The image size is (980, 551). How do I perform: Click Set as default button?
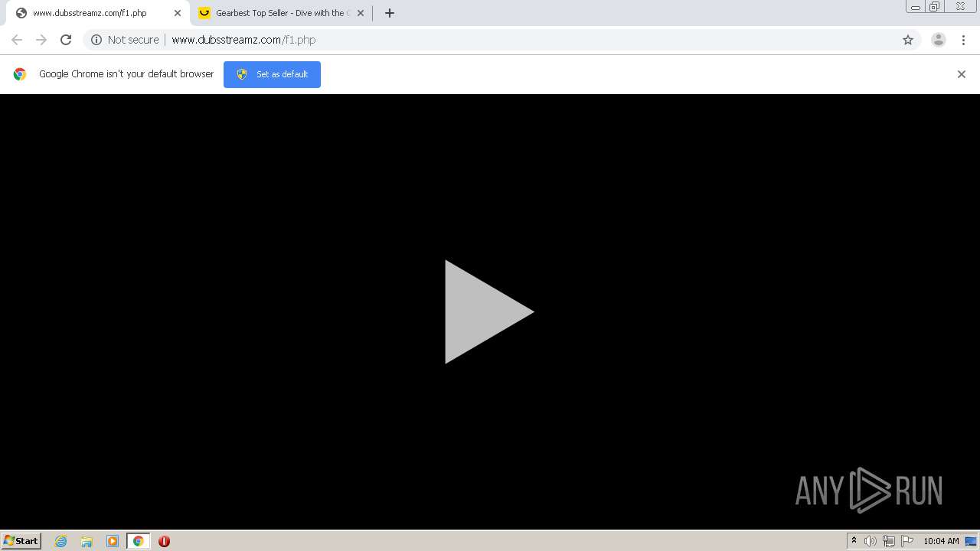click(272, 74)
